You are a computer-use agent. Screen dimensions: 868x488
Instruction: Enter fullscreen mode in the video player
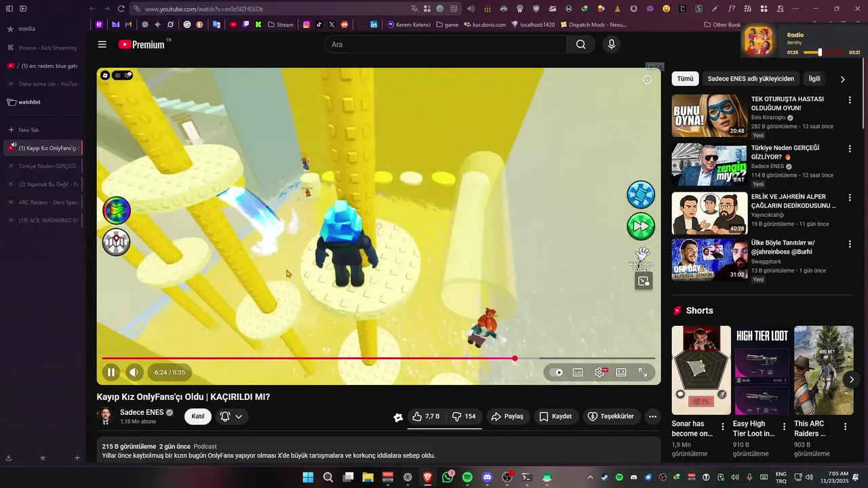(x=643, y=372)
